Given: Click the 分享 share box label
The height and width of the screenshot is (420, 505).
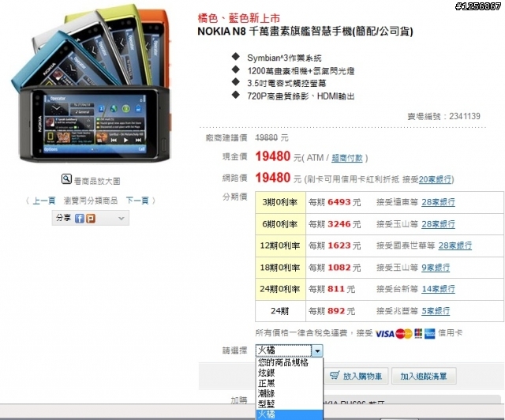Looking at the screenshot, I should (x=63, y=218).
